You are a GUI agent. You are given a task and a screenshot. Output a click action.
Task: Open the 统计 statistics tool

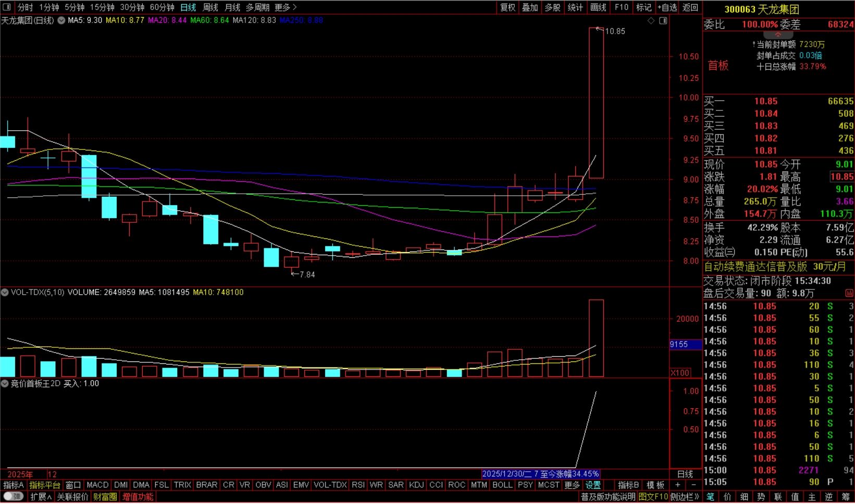coord(575,7)
